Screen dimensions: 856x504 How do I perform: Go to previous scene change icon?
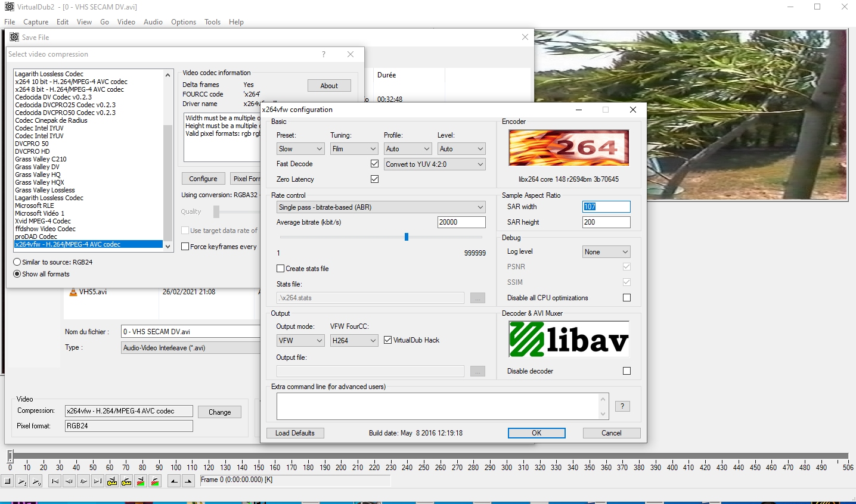tap(141, 481)
